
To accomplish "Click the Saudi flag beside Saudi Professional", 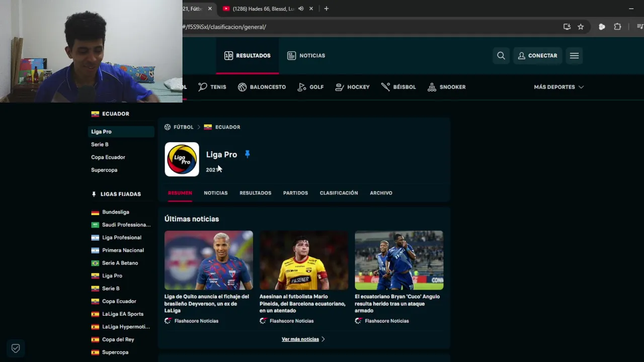I will [95, 225].
